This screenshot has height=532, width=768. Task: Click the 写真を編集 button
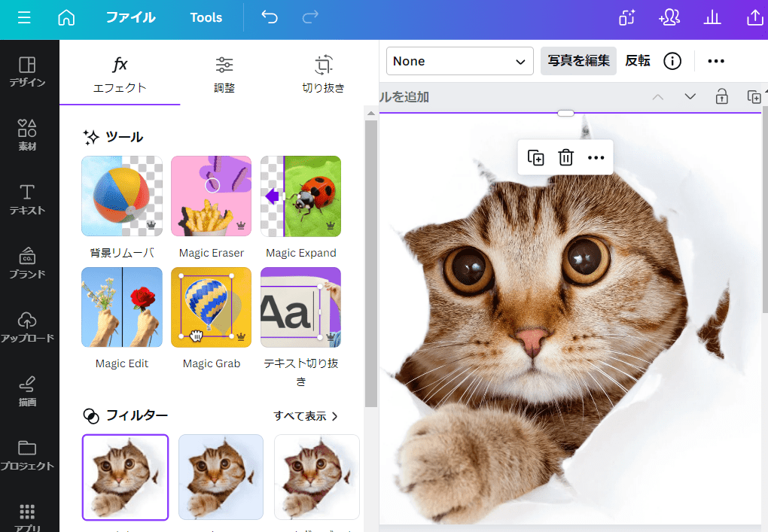[578, 61]
